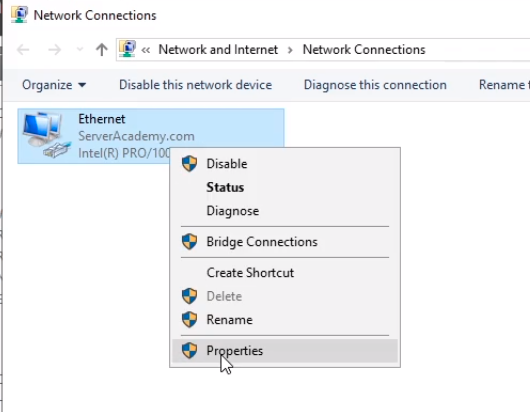
Task: Open the Organize dropdown menu
Action: [54, 85]
